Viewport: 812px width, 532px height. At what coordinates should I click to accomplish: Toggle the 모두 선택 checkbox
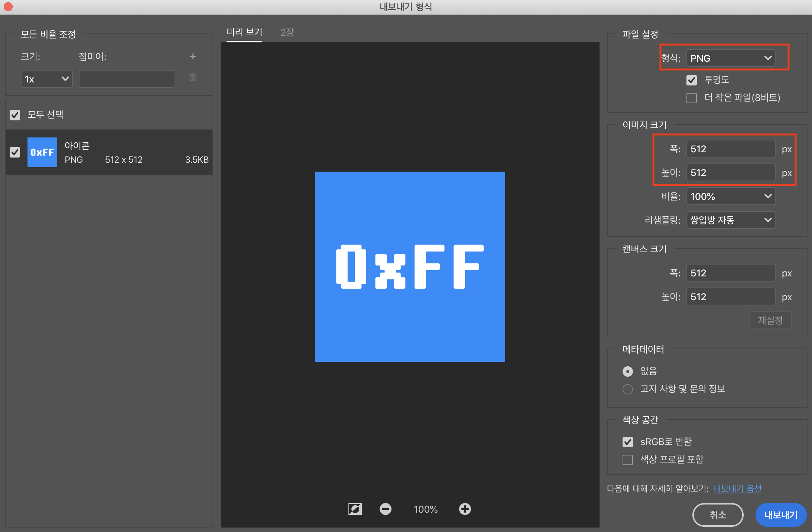[15, 115]
